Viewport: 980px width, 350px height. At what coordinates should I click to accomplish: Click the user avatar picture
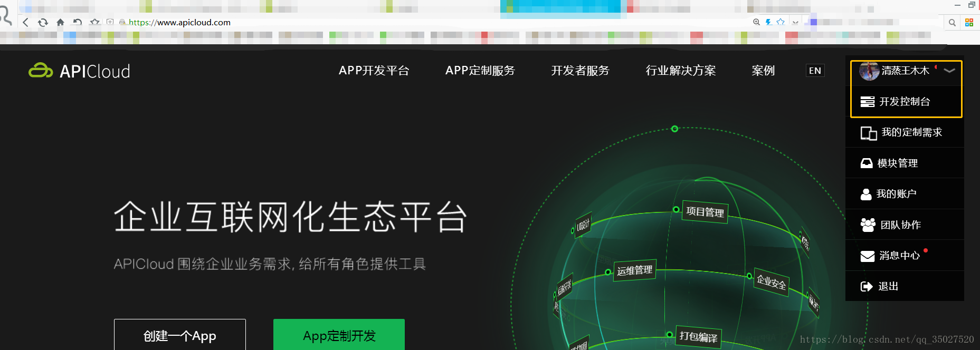(x=869, y=71)
